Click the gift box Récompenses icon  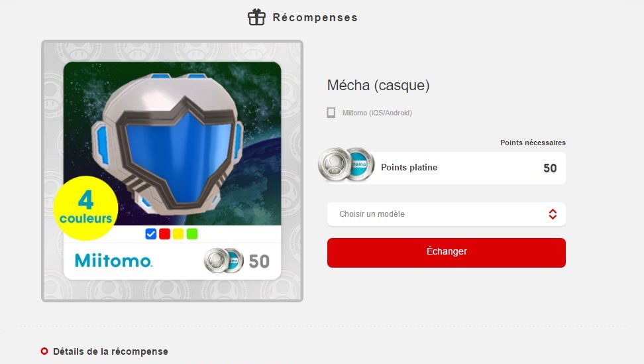(x=256, y=17)
